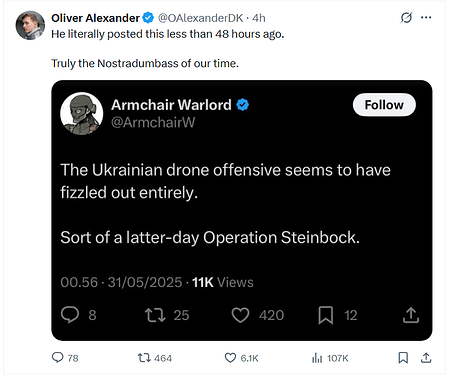
Task: Reply to the post with 78 replies
Action: (58, 358)
